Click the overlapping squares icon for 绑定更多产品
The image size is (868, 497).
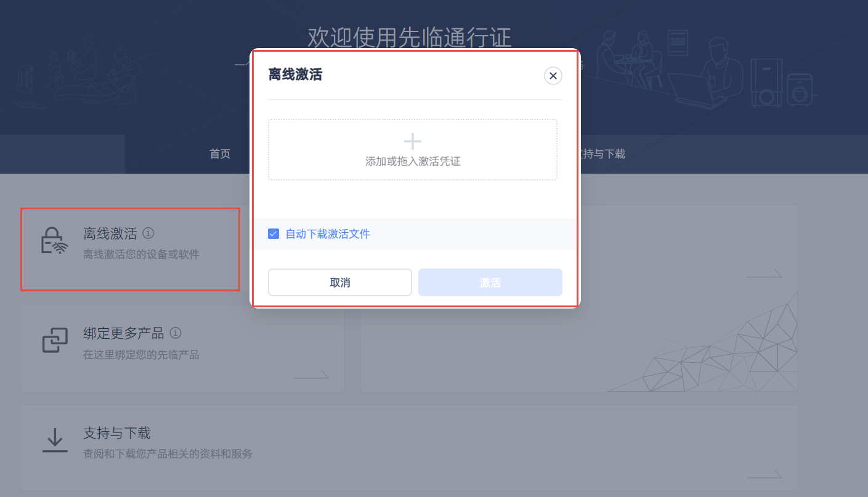point(54,341)
